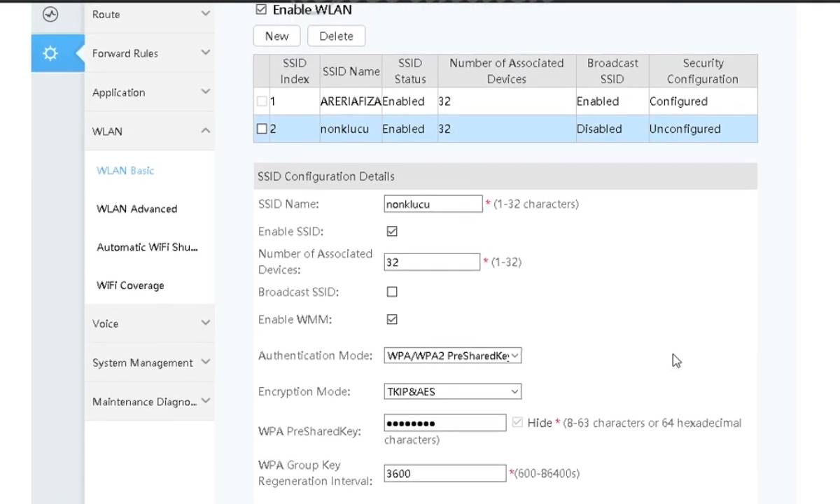Viewport: 840px width, 504px height.
Task: Tick the checkbox for SSID index 2
Action: [262, 129]
